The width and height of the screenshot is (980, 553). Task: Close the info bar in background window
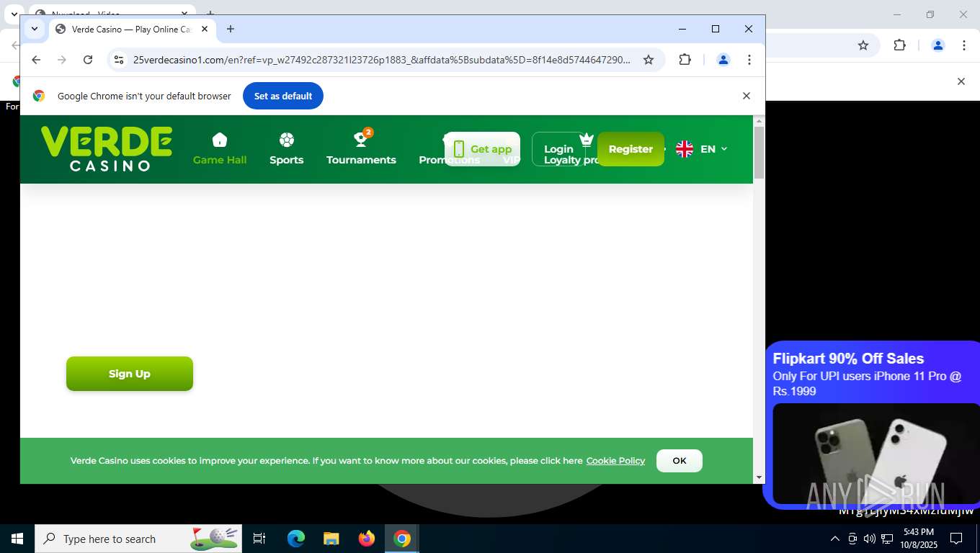pyautogui.click(x=961, y=81)
